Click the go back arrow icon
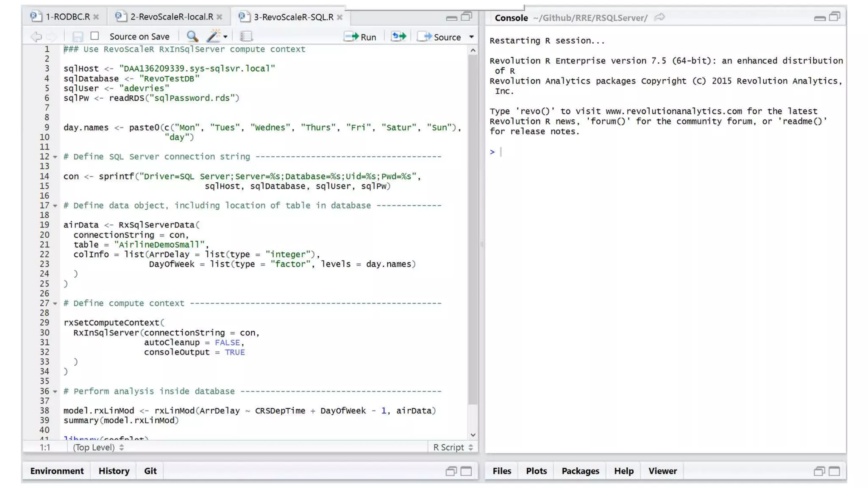This screenshot has height=488, width=868. [36, 36]
